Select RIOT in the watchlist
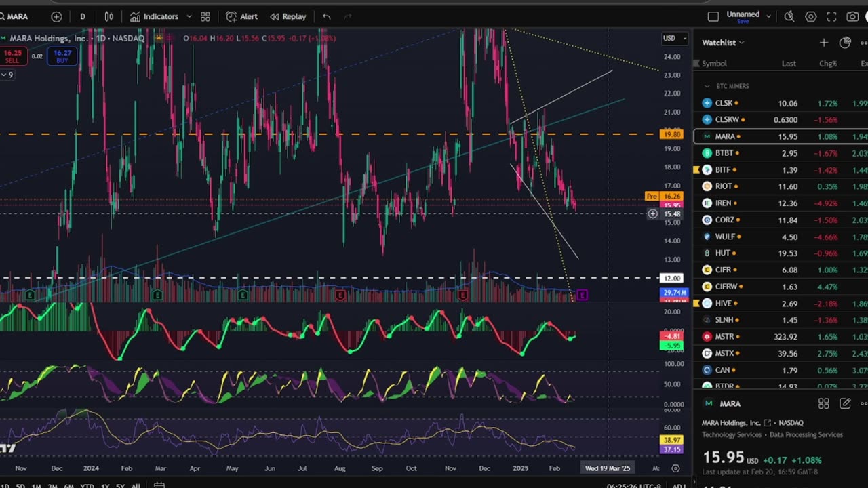This screenshot has width=868, height=488. pos(780,186)
